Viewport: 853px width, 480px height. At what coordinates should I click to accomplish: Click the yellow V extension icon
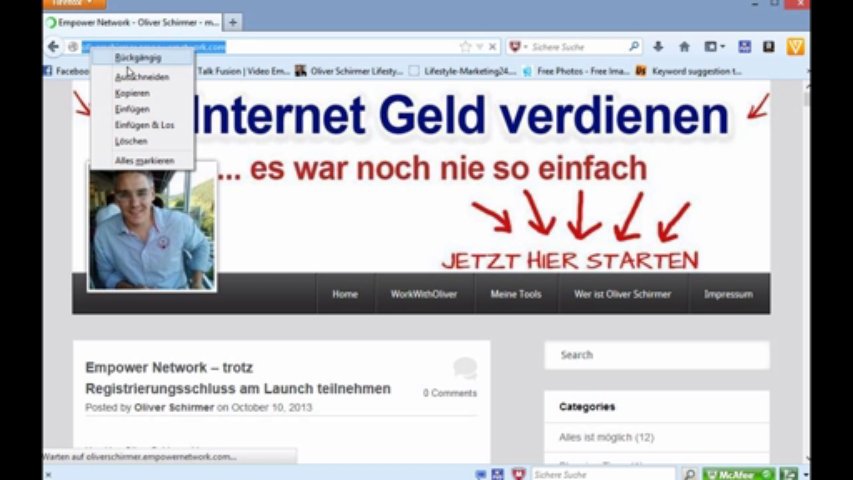795,47
